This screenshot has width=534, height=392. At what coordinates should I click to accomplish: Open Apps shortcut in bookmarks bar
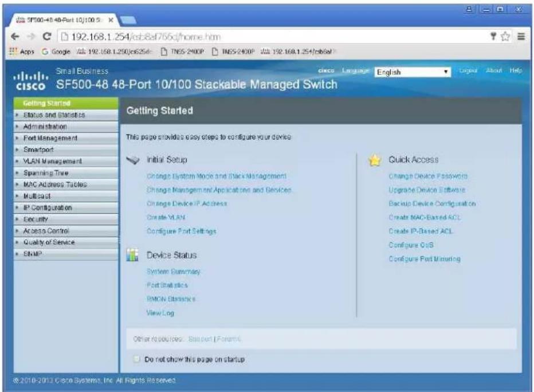pos(22,52)
